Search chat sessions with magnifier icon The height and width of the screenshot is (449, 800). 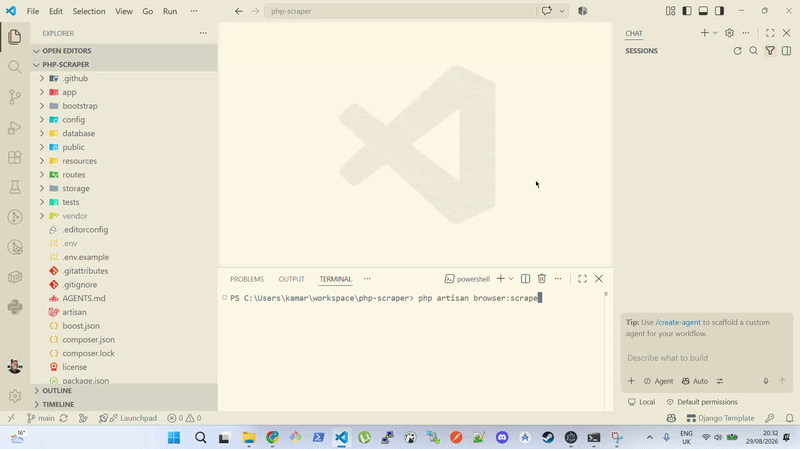coord(754,51)
